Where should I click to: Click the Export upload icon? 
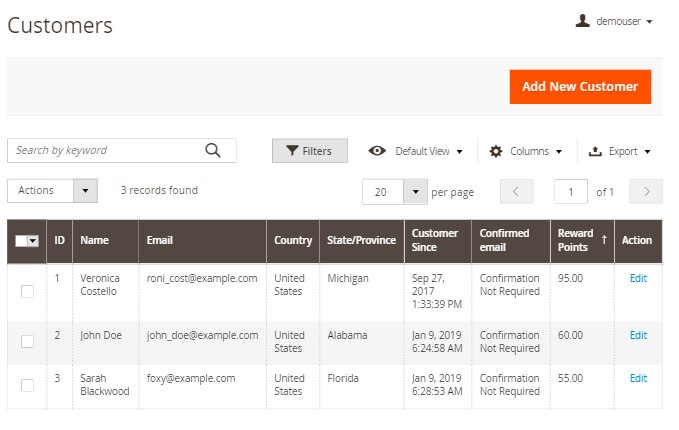click(x=595, y=151)
